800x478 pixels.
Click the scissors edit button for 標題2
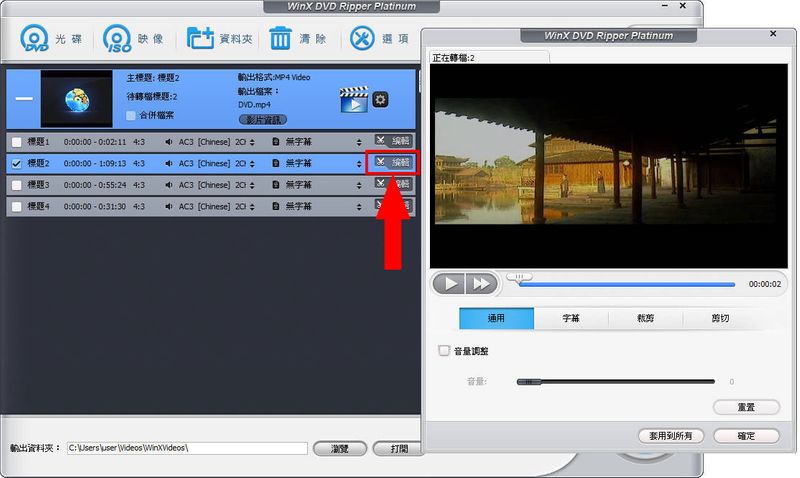(393, 162)
